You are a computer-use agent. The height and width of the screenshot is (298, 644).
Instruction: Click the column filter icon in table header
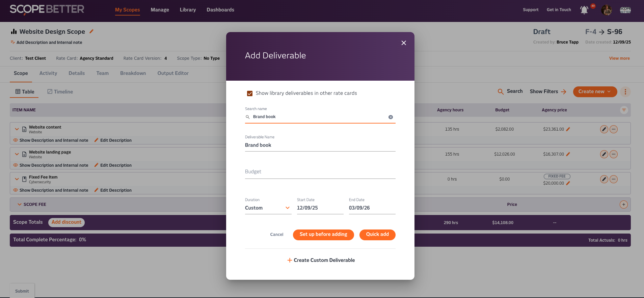tap(624, 110)
